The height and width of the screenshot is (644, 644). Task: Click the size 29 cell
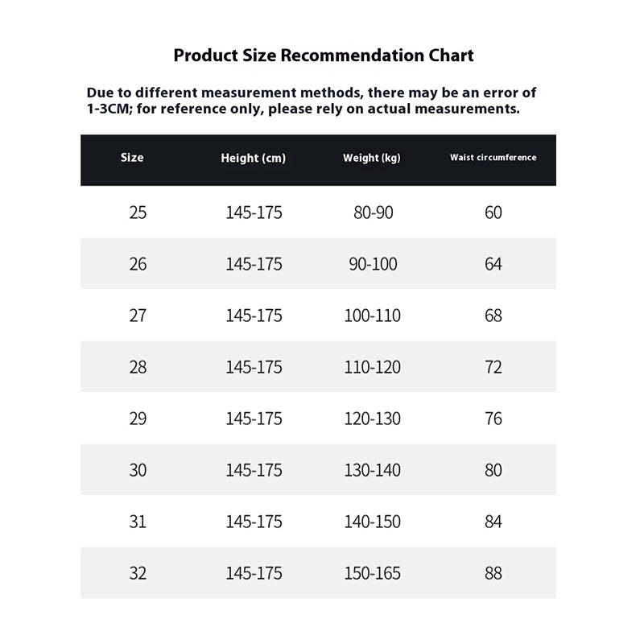pos(138,419)
